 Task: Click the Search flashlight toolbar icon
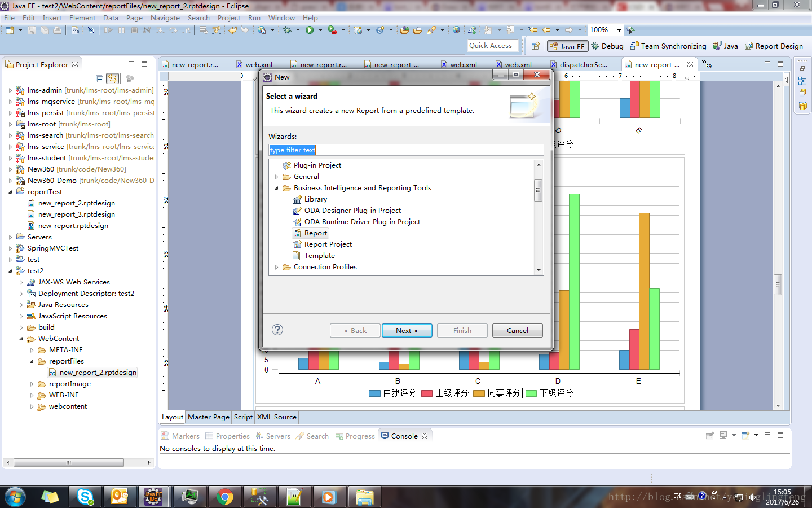[431, 30]
